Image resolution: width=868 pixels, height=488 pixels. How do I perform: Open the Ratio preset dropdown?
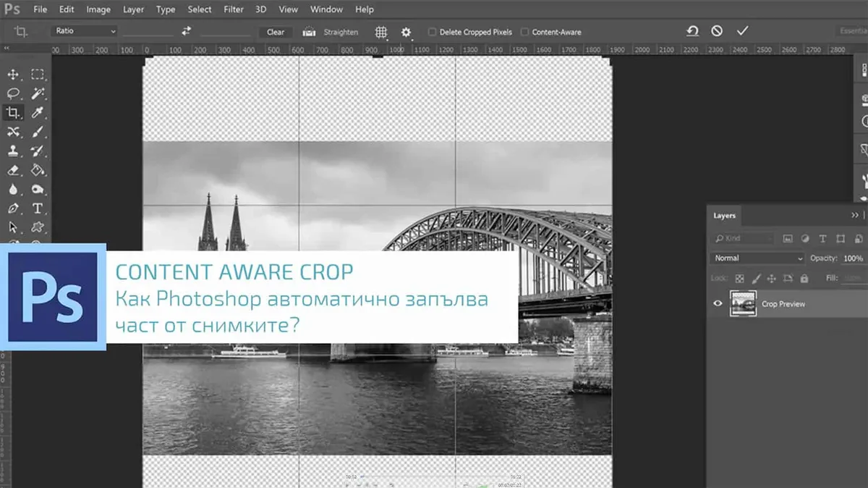point(84,31)
